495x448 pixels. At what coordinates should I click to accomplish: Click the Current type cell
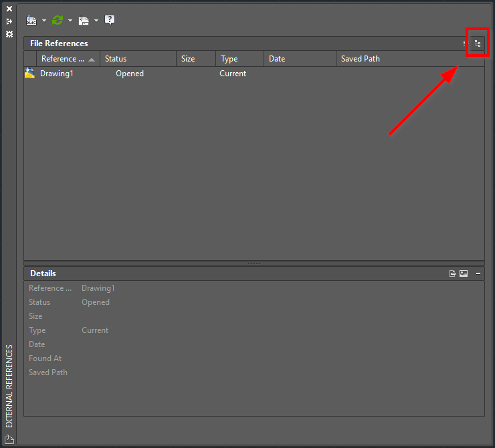point(233,74)
